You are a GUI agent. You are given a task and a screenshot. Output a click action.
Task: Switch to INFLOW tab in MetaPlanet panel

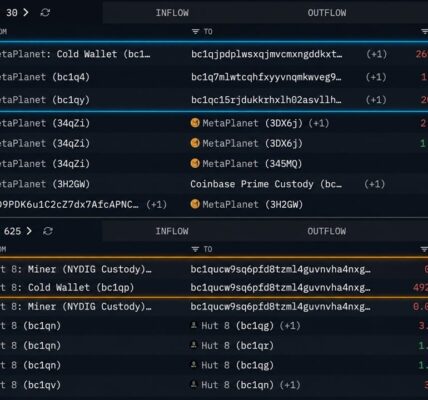(172, 13)
